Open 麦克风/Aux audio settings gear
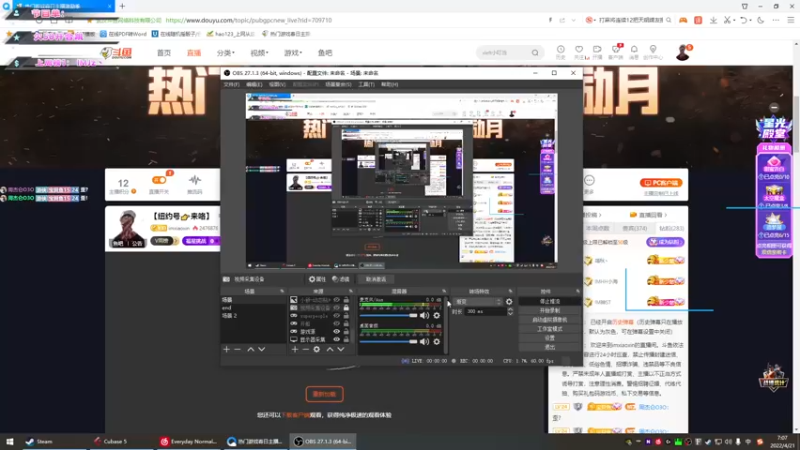The width and height of the screenshot is (800, 450). pyautogui.click(x=437, y=315)
